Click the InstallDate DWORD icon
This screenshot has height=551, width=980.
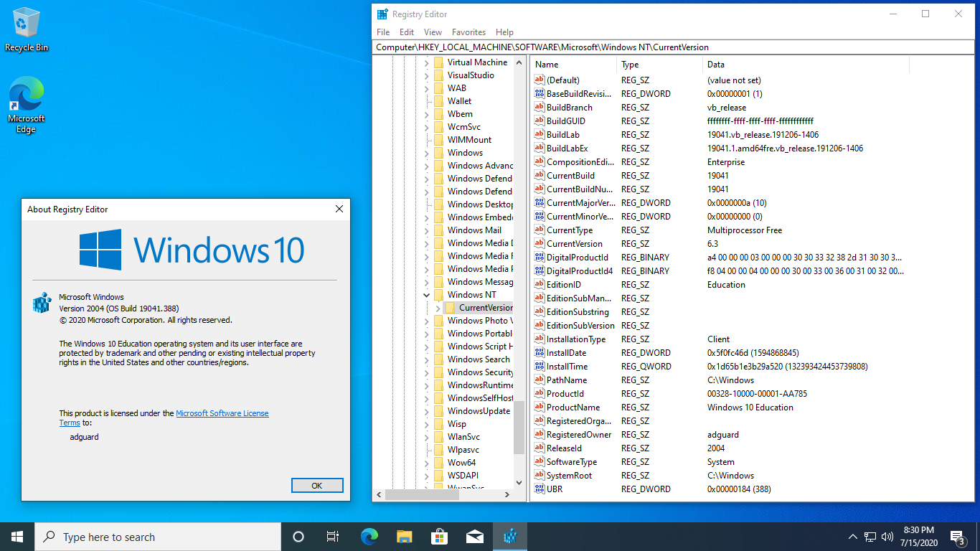(540, 353)
